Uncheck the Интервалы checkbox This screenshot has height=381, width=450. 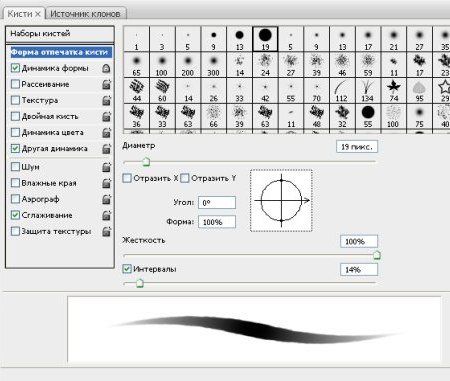[x=127, y=269]
